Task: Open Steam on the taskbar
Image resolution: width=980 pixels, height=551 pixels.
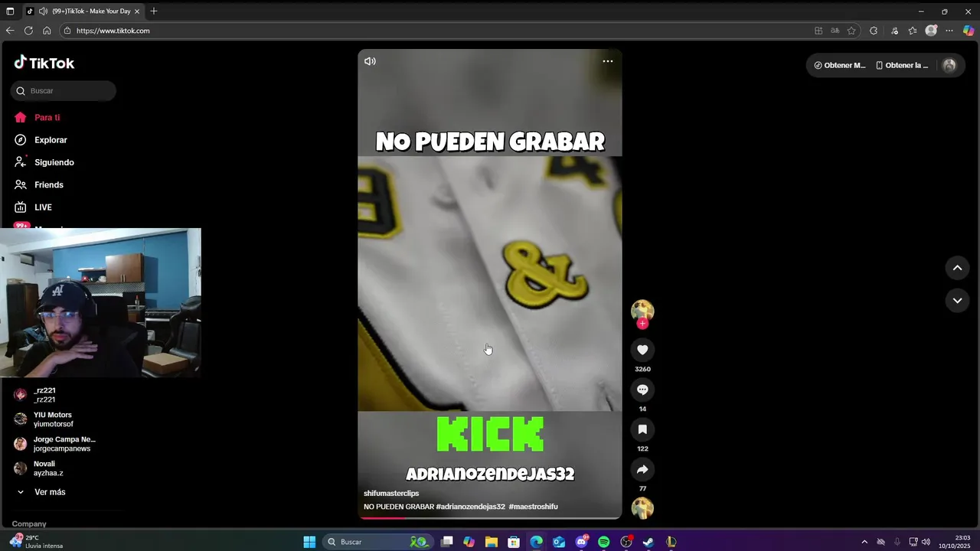Action: click(x=648, y=542)
